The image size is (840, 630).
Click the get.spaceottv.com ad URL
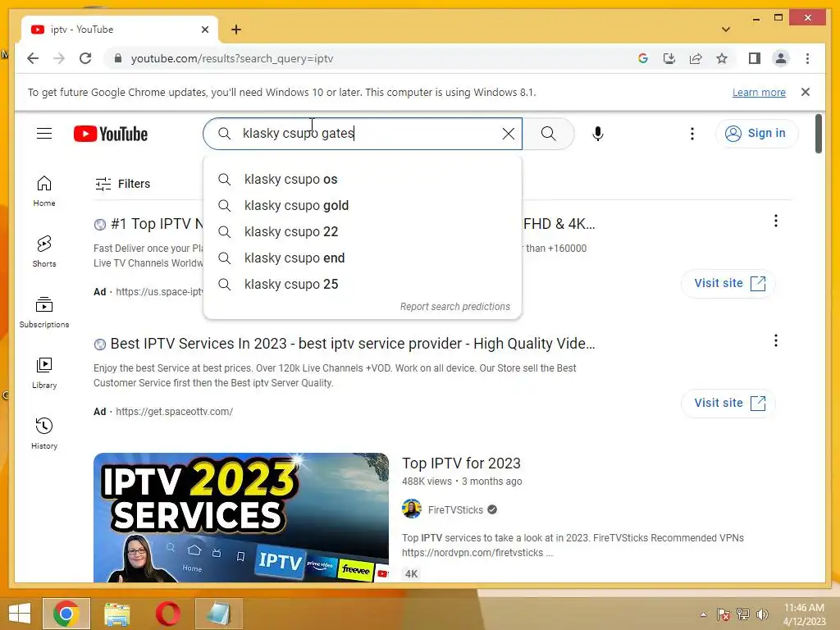(174, 412)
